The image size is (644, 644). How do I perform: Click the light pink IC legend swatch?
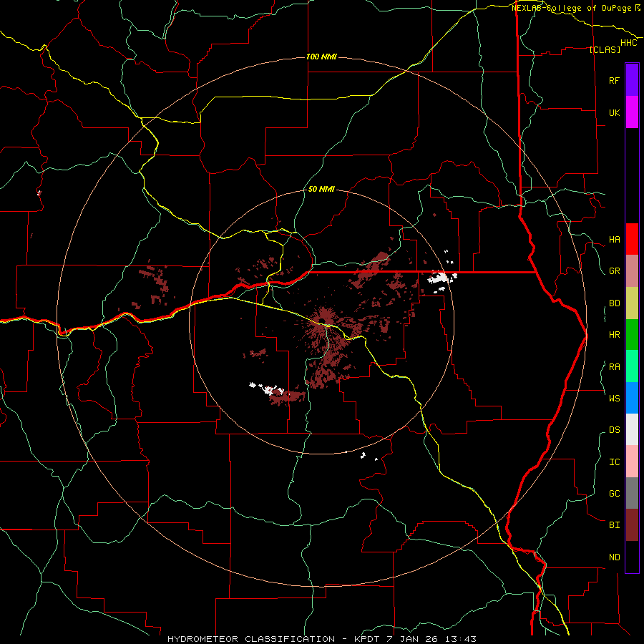click(x=632, y=462)
